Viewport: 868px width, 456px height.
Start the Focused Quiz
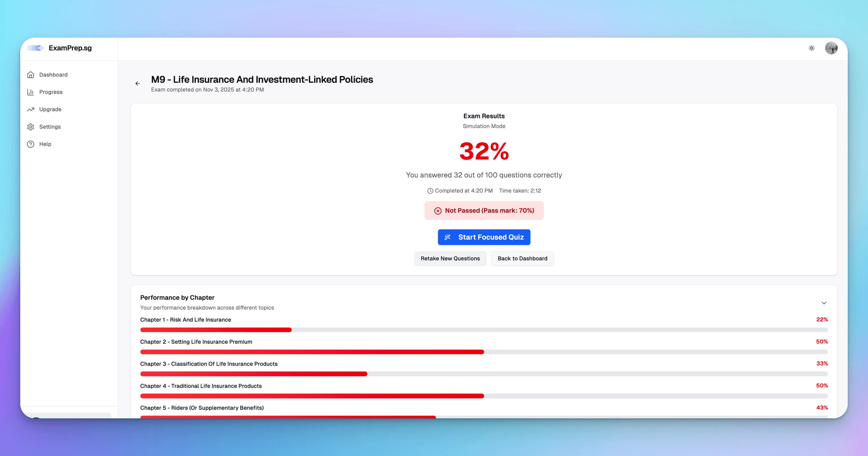point(484,237)
